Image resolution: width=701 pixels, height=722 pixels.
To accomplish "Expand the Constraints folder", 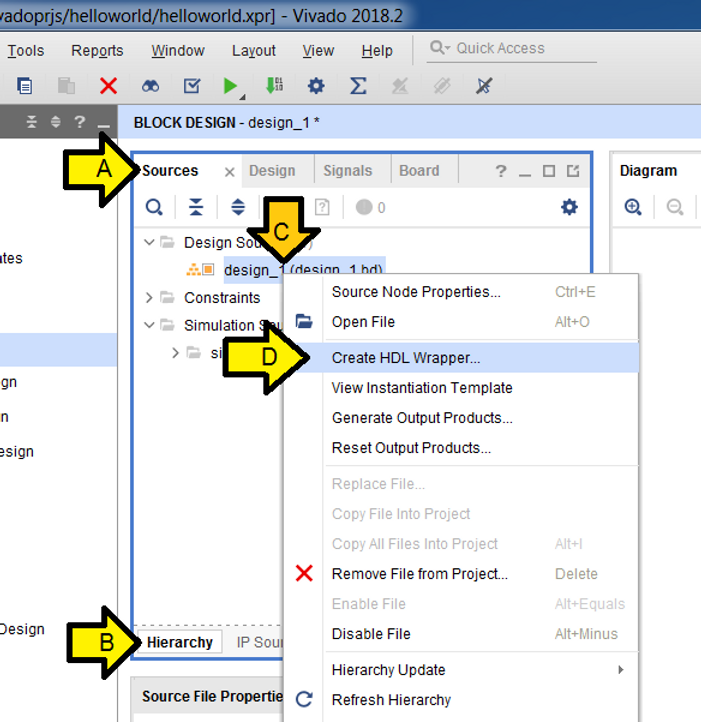I will click(149, 297).
